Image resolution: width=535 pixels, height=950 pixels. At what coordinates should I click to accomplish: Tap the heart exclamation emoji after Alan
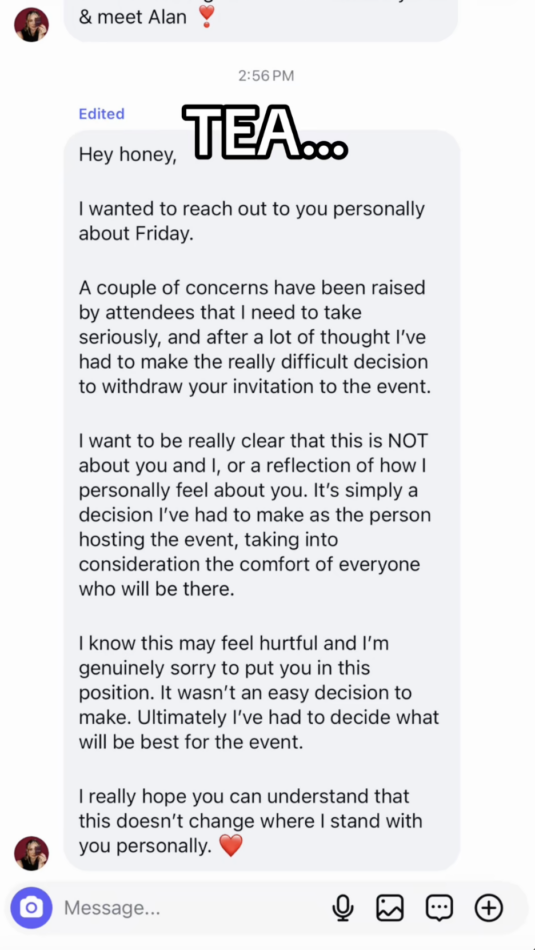pos(207,17)
